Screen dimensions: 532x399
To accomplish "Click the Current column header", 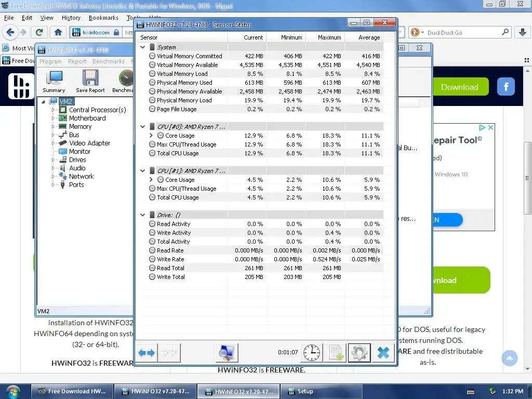I will pyautogui.click(x=247, y=37).
